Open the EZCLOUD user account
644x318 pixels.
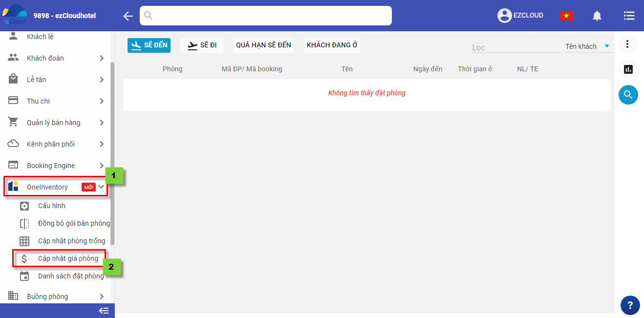(x=520, y=16)
